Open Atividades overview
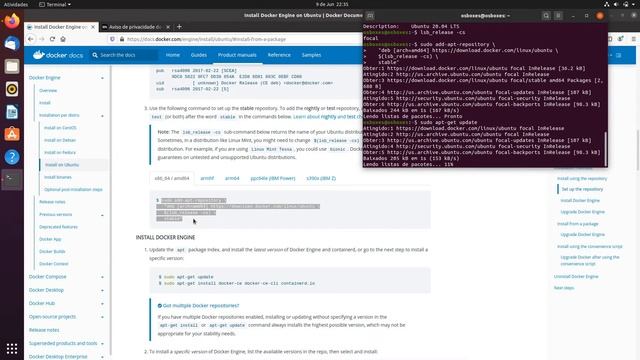 pos(16,4)
